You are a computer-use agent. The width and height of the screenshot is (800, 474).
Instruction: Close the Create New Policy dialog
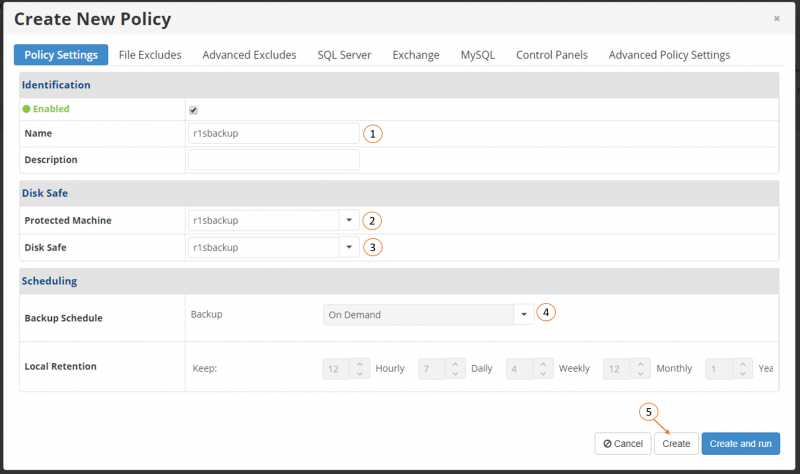[x=777, y=19]
